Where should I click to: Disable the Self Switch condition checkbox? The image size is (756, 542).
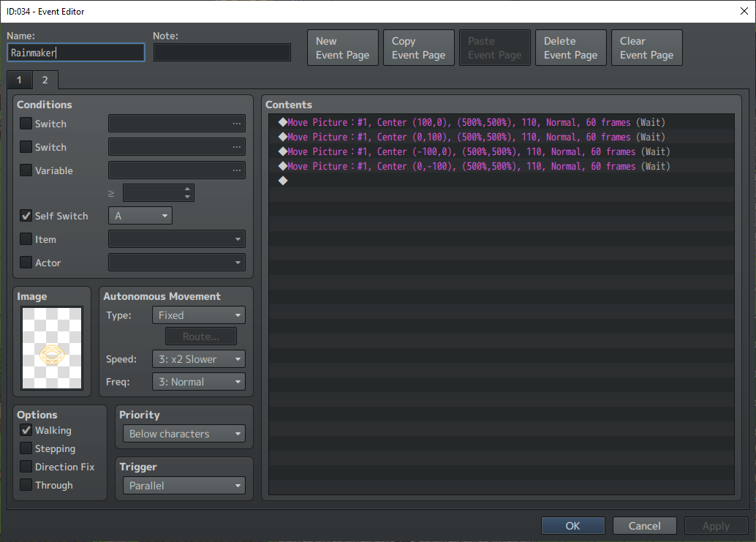point(26,216)
